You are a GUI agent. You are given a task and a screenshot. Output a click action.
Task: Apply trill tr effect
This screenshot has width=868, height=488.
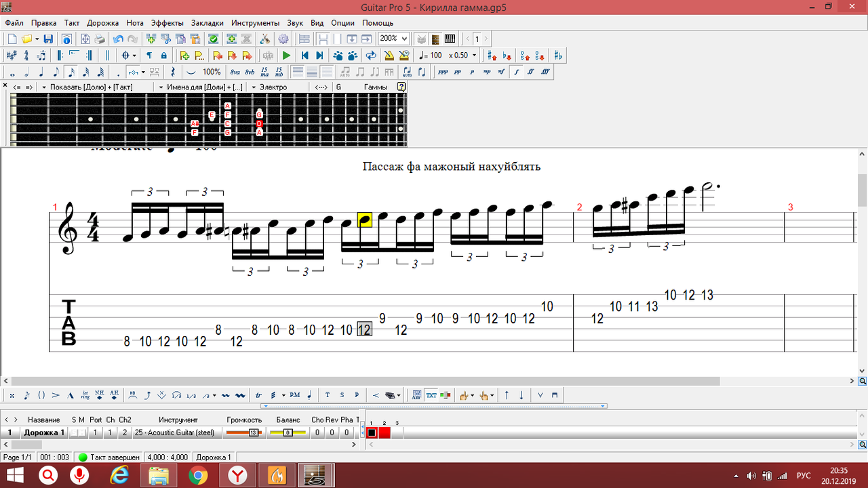click(258, 394)
